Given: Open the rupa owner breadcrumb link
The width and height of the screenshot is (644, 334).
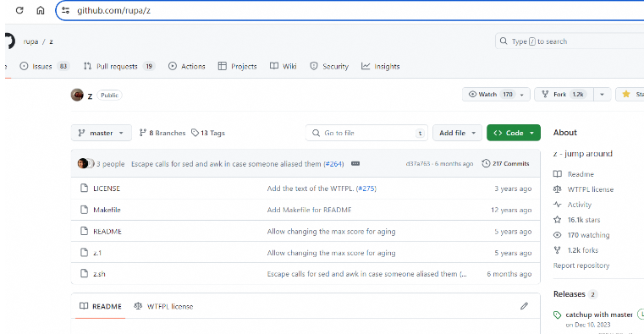Looking at the screenshot, I should (30, 41).
